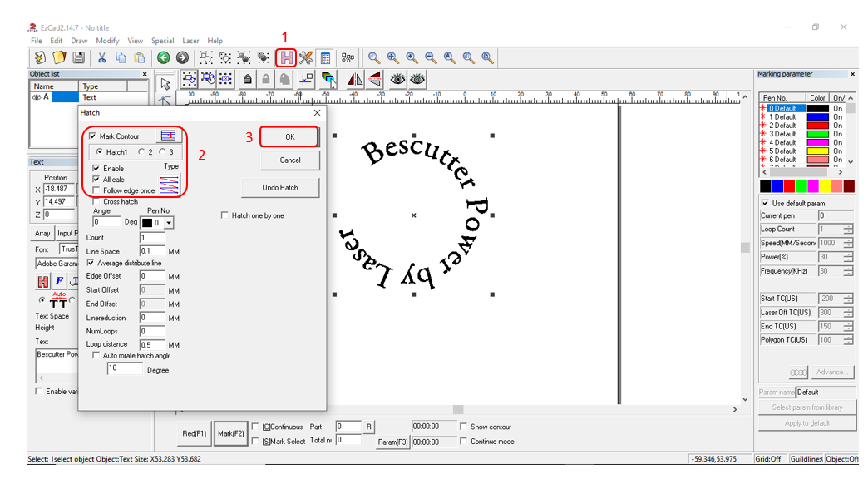Click the black locked padlock icon

pyautogui.click(x=248, y=80)
